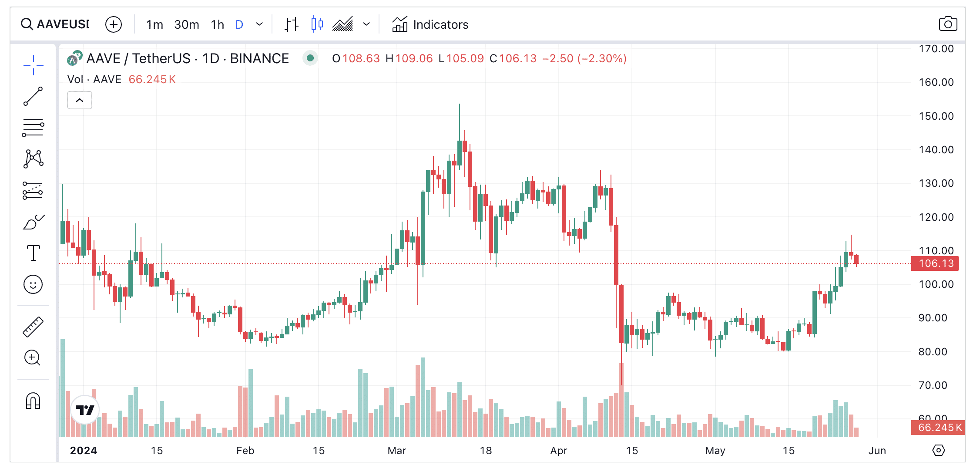The width and height of the screenshot is (980, 472).
Task: Toggle the magnet mode icon
Action: (33, 401)
